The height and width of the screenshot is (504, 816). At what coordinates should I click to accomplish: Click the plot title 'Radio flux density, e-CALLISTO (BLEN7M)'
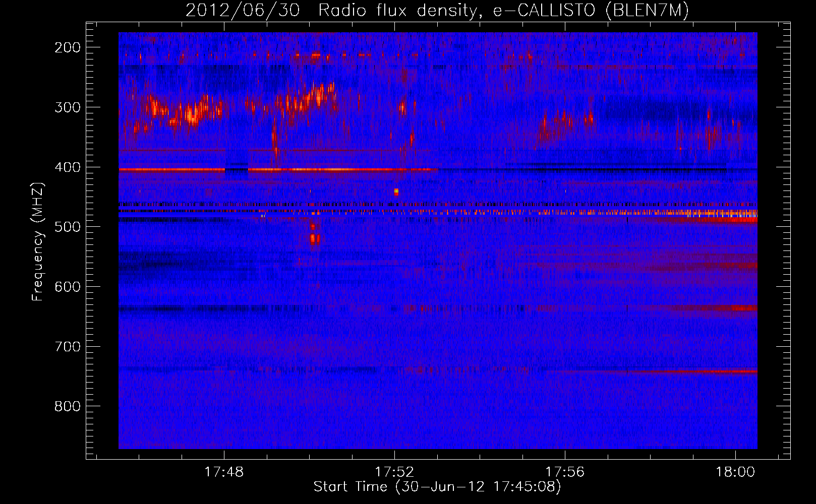[503, 10]
